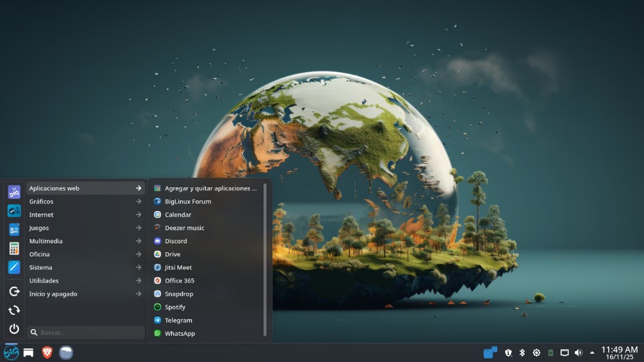This screenshot has width=644, height=362.
Task: Click the Spotify app icon
Action: [157, 307]
